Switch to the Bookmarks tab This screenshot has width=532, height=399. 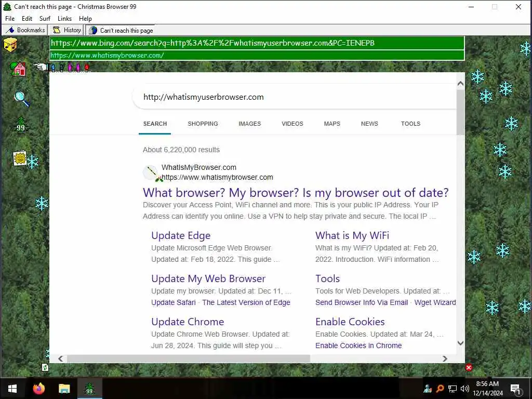(x=25, y=30)
